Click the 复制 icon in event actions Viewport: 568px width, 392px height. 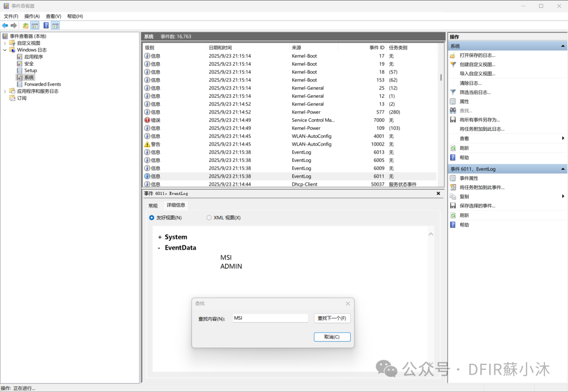[x=453, y=197]
